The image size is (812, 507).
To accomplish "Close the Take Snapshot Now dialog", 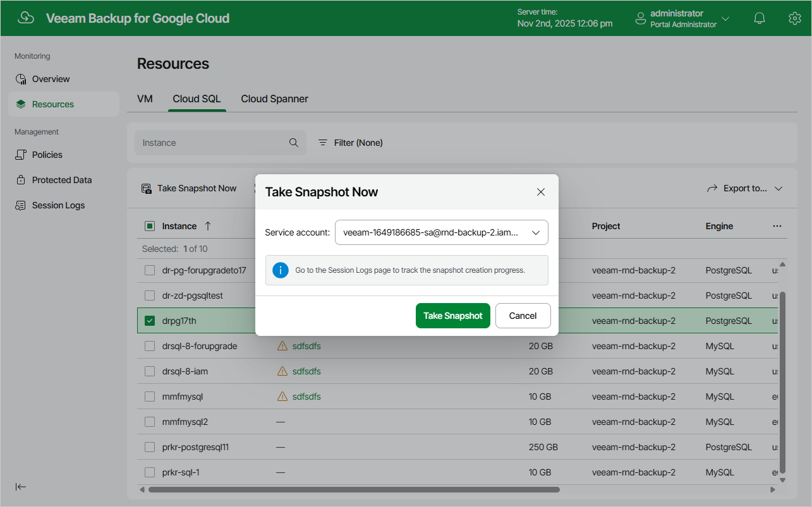I will coord(541,192).
